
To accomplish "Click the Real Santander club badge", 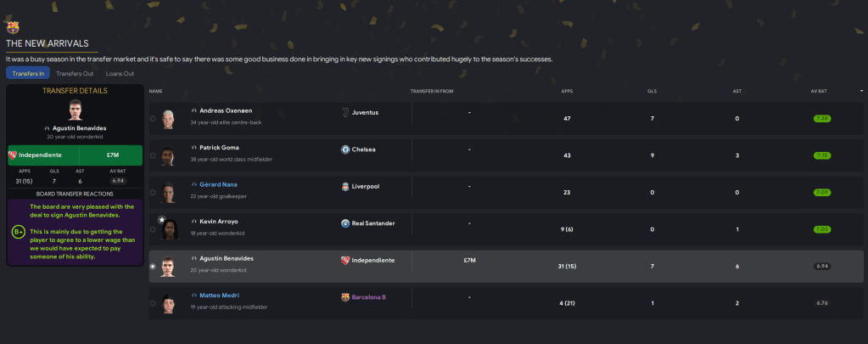I will 345,223.
